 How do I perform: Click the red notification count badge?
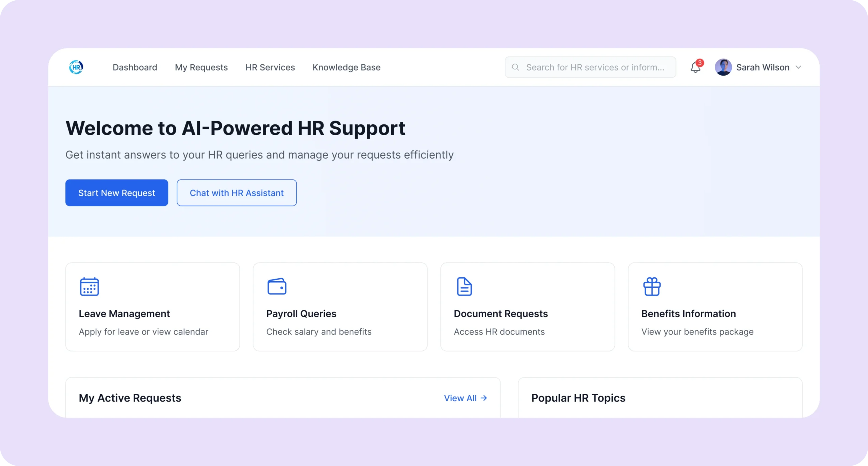tap(699, 63)
